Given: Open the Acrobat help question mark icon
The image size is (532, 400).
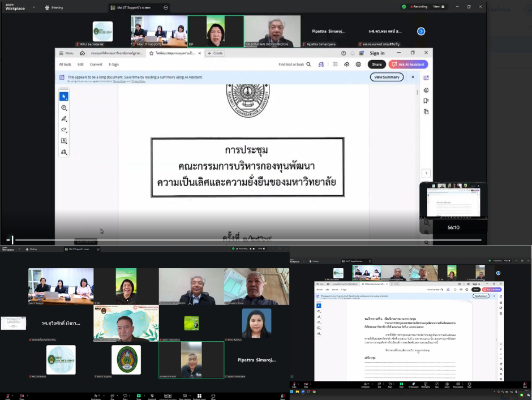Looking at the screenshot, I should point(344,53).
